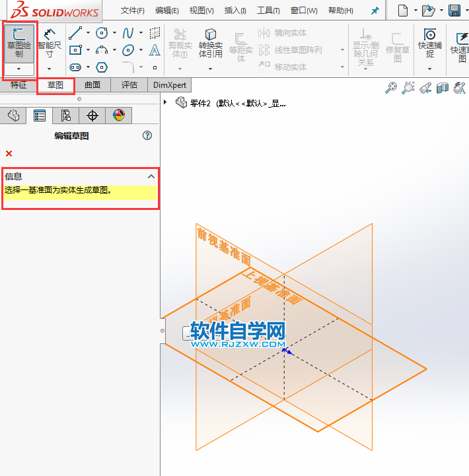Click the 零件2 part name
The width and height of the screenshot is (469, 476).
[x=200, y=104]
